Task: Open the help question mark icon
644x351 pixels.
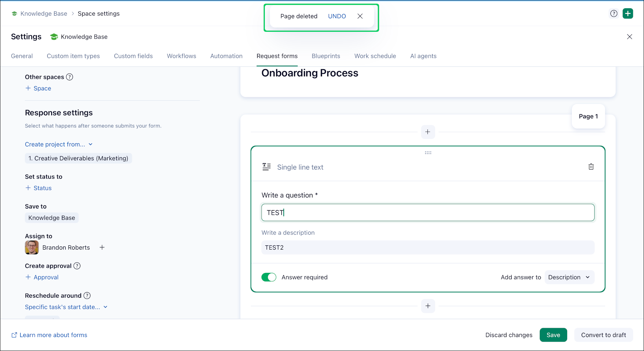Action: coord(614,14)
